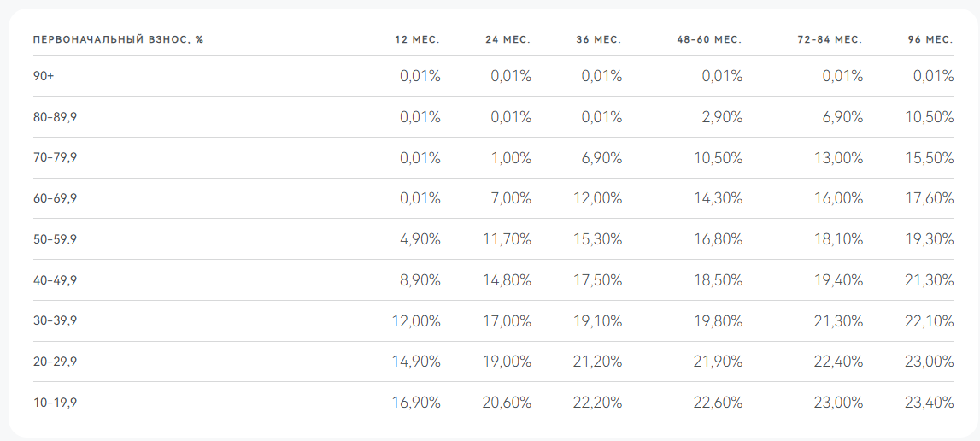The height and width of the screenshot is (441, 980).
Task: Select the 90+ row label
Action: point(43,76)
